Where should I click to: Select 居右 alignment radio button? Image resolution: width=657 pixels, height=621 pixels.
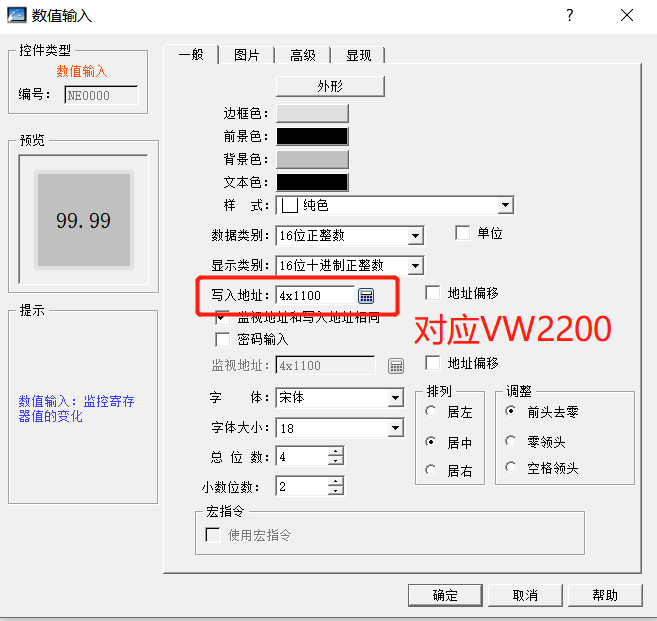(431, 470)
